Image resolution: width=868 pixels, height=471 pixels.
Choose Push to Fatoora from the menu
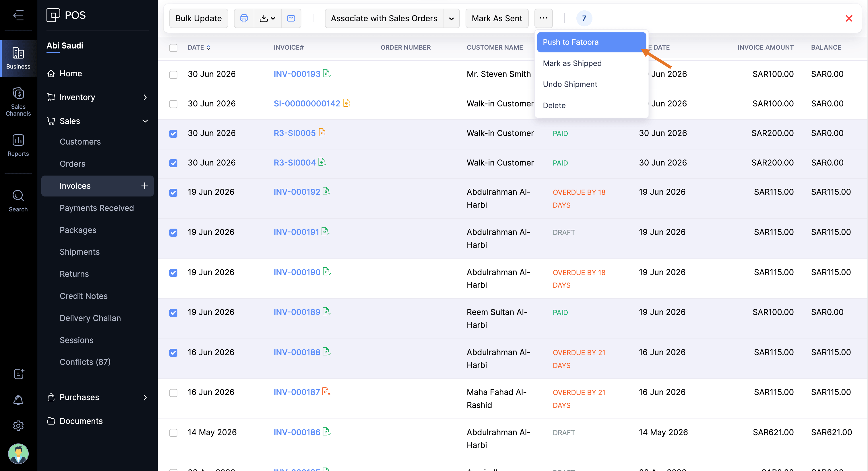[591, 42]
